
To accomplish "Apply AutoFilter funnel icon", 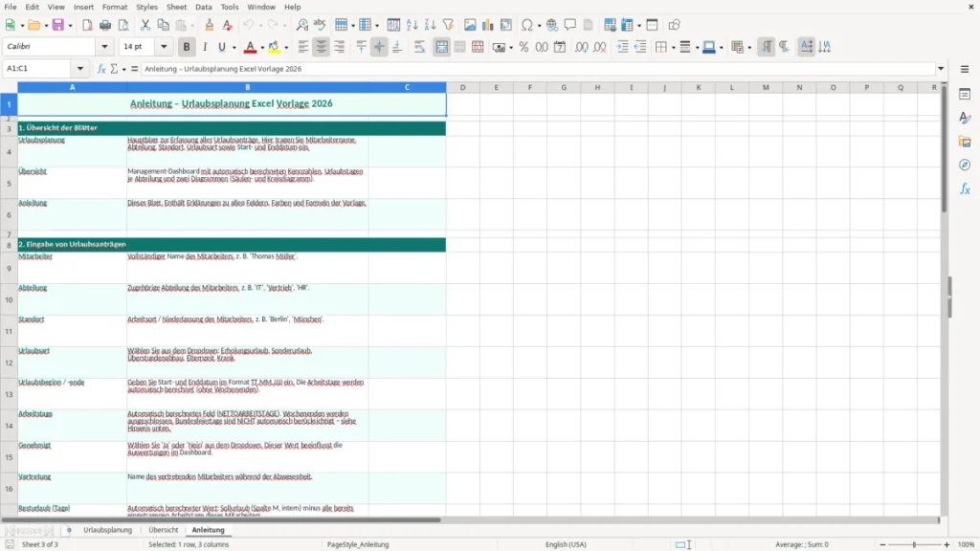I will (448, 25).
